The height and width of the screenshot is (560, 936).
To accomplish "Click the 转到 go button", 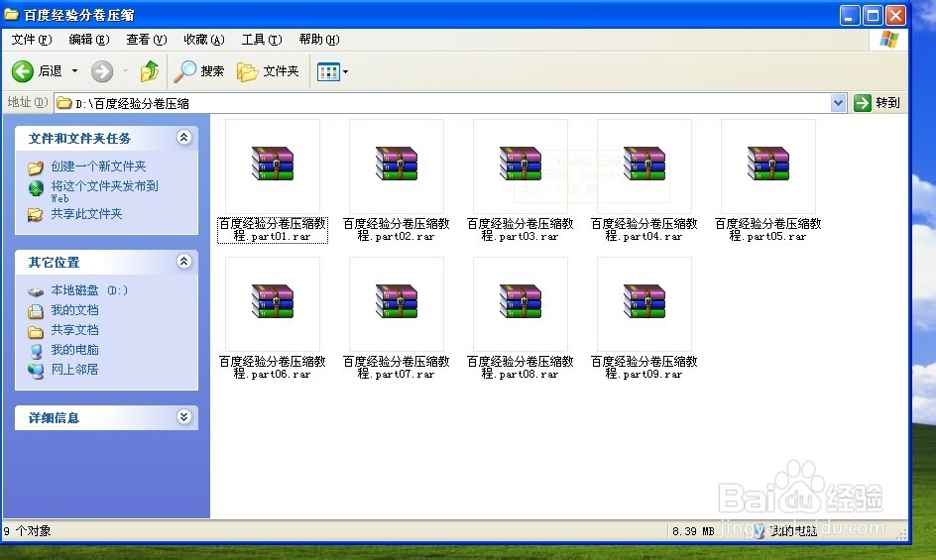I will click(x=877, y=103).
